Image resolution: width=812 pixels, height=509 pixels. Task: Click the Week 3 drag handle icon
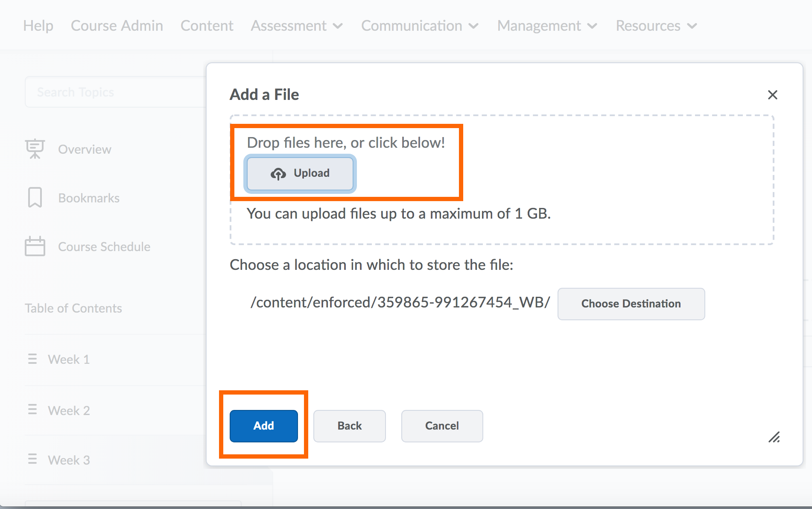click(32, 459)
